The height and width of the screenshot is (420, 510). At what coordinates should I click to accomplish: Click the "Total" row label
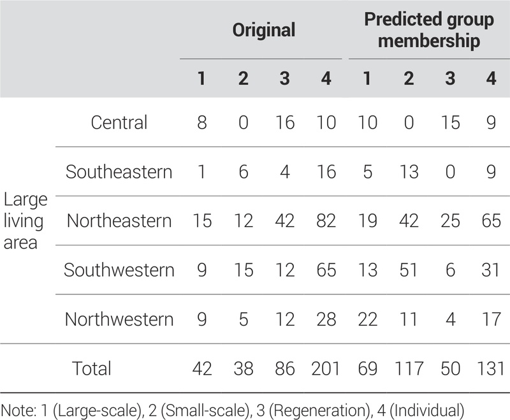tap(92, 368)
